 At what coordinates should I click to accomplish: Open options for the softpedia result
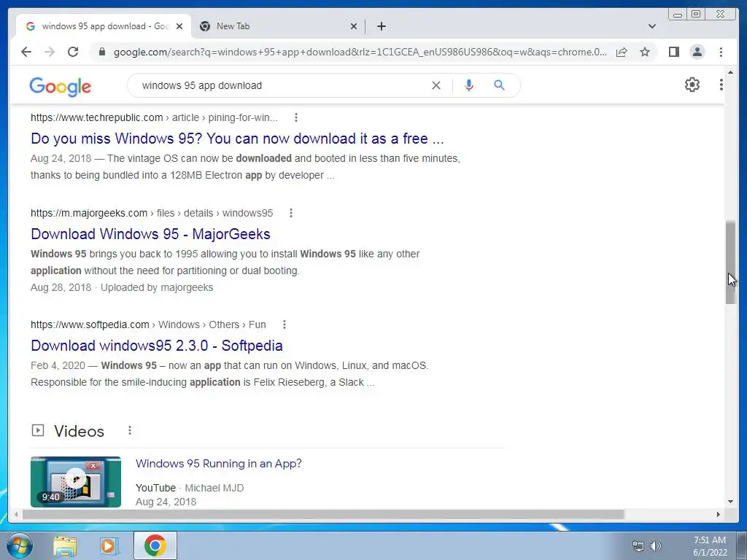285,324
